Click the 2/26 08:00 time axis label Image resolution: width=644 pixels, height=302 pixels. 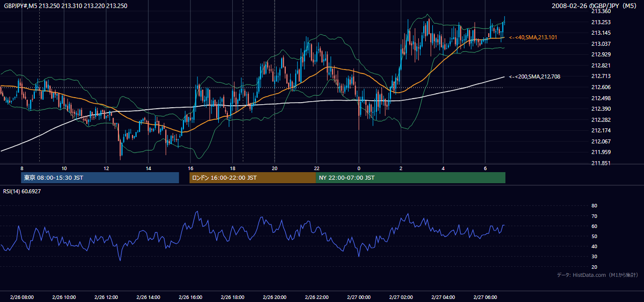pos(22,297)
